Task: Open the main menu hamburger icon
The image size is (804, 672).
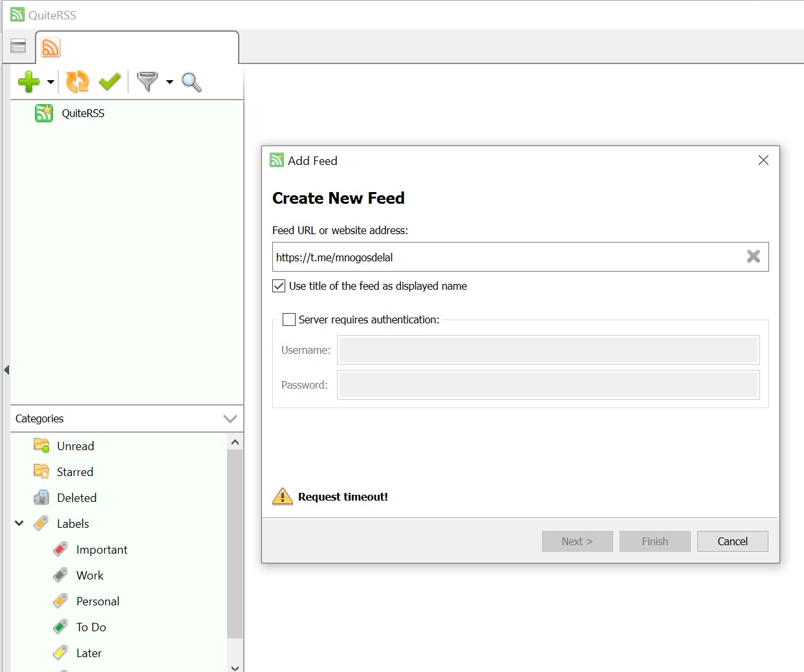Action: (19, 47)
